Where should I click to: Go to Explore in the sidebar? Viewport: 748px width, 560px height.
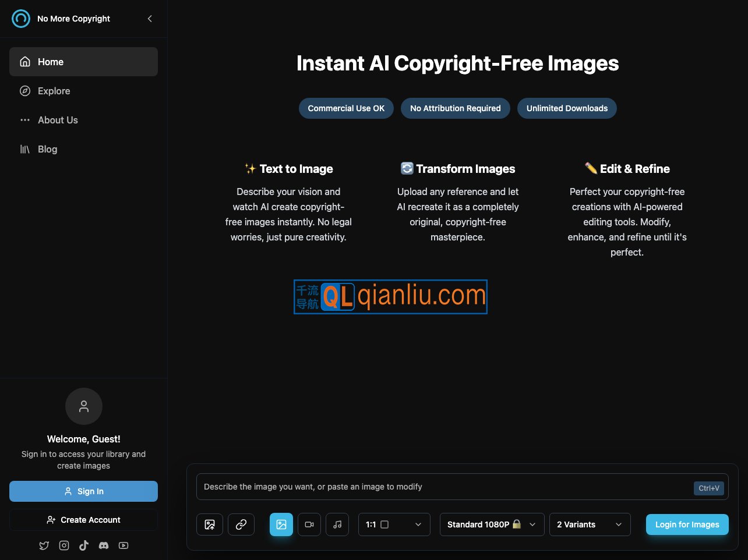54,91
